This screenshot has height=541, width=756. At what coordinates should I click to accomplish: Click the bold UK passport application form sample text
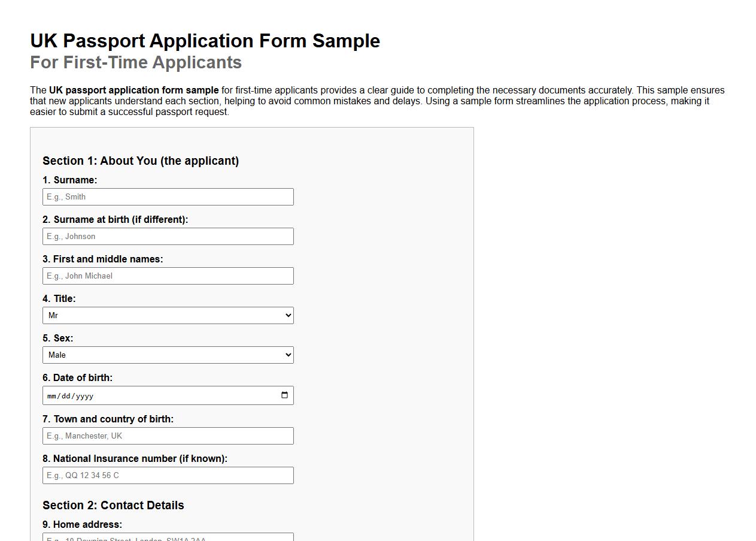(133, 90)
